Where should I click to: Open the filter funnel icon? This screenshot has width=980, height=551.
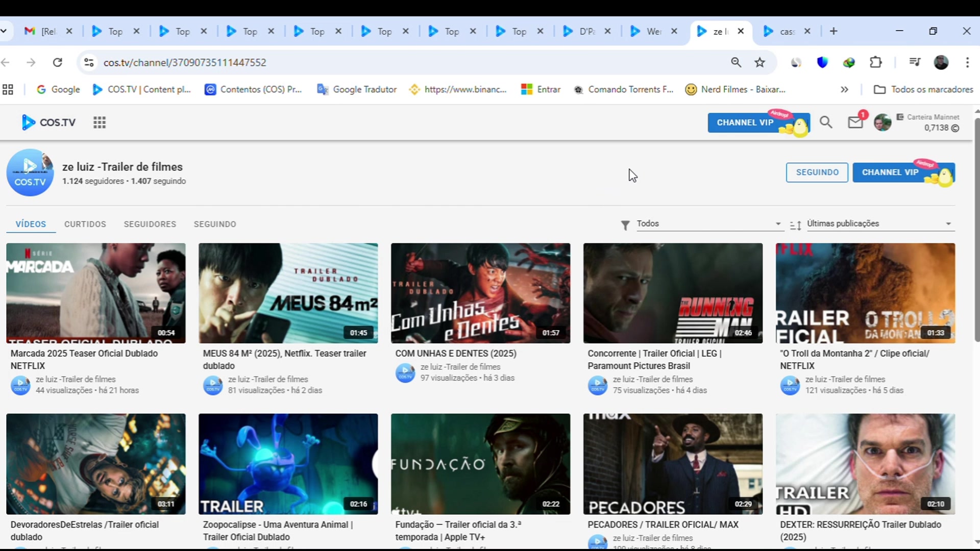[x=625, y=225]
